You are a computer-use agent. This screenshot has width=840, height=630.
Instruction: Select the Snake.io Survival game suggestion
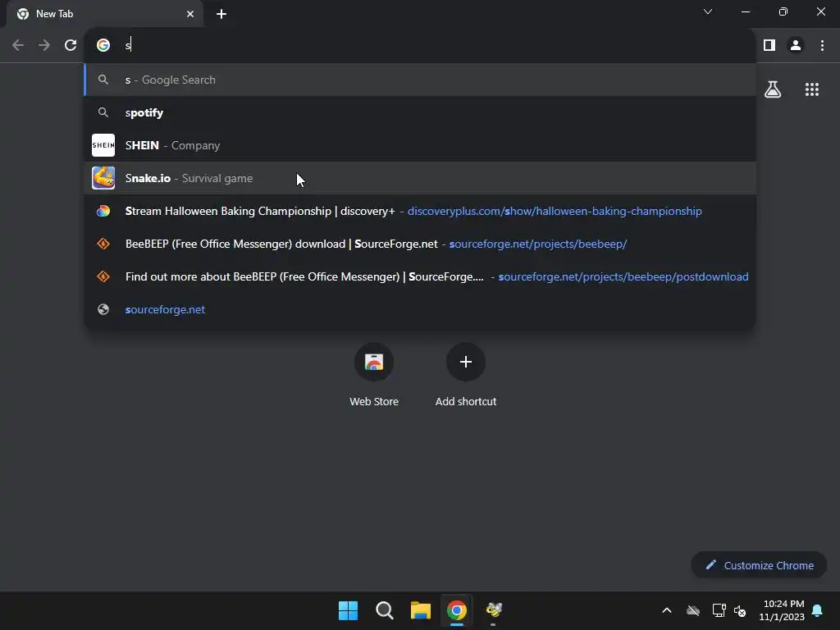[420, 178]
